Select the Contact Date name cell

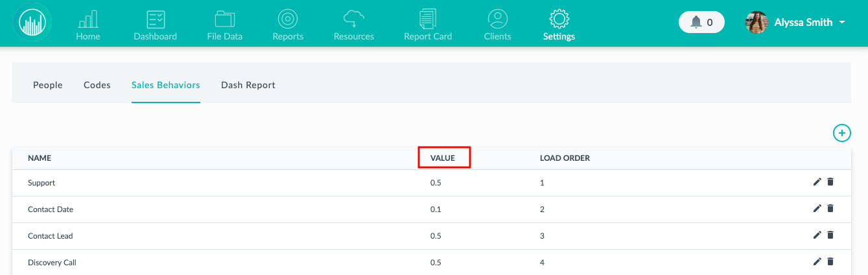tap(51, 209)
